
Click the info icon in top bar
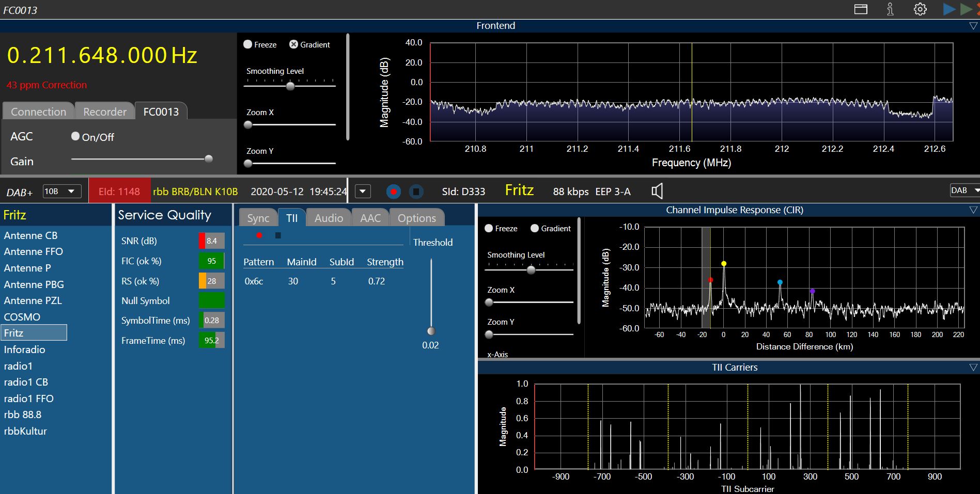pyautogui.click(x=890, y=9)
